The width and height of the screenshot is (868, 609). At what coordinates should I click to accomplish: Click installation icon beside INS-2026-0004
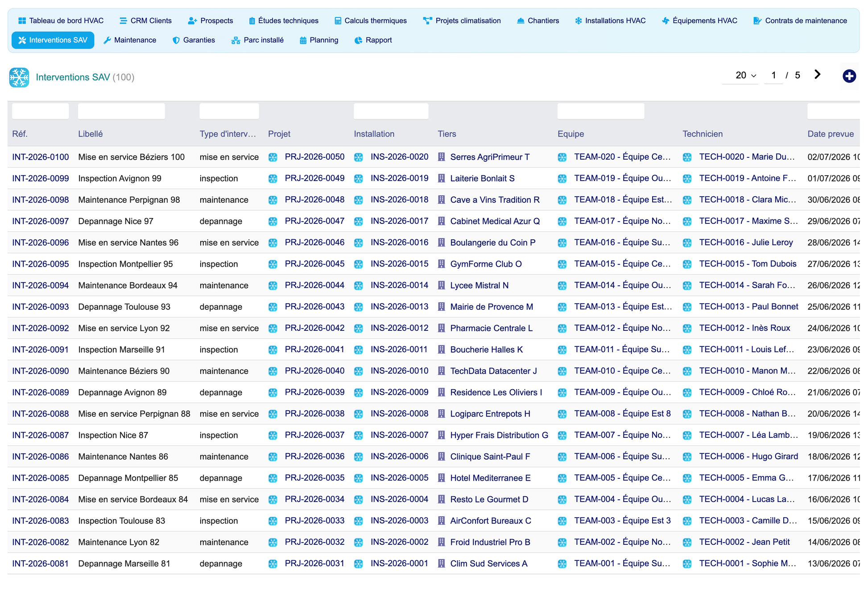click(x=359, y=499)
